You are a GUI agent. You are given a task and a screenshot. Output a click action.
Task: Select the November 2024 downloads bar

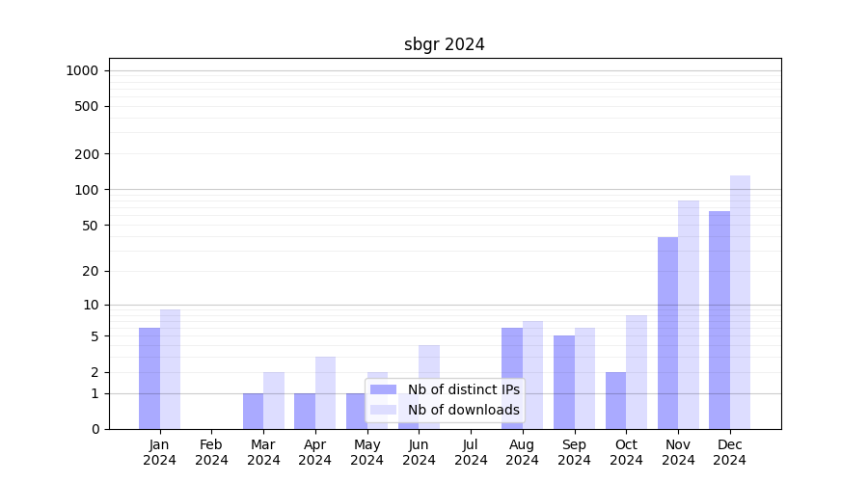coord(689,314)
